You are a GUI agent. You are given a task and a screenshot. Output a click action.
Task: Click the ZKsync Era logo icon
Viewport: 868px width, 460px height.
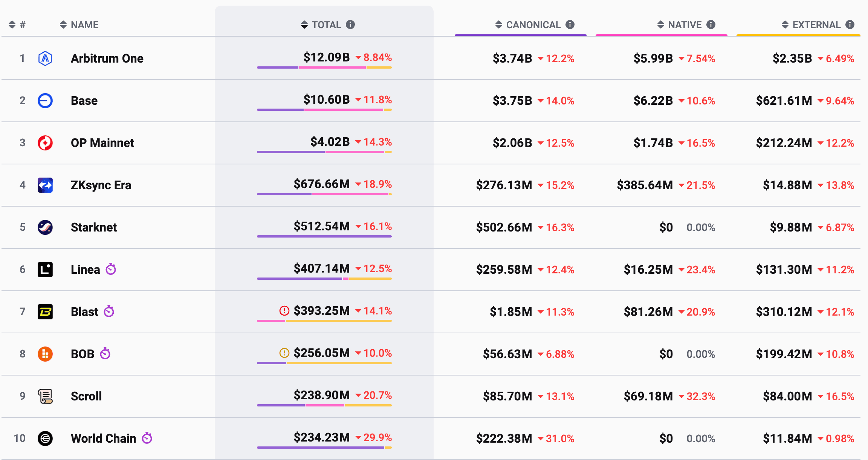pyautogui.click(x=45, y=185)
